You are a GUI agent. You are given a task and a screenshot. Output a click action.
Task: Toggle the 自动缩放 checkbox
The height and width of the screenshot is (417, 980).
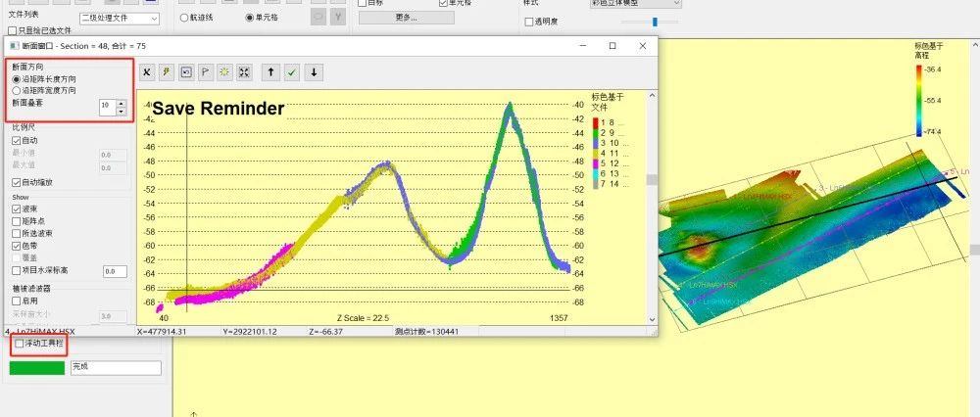pyautogui.click(x=17, y=183)
